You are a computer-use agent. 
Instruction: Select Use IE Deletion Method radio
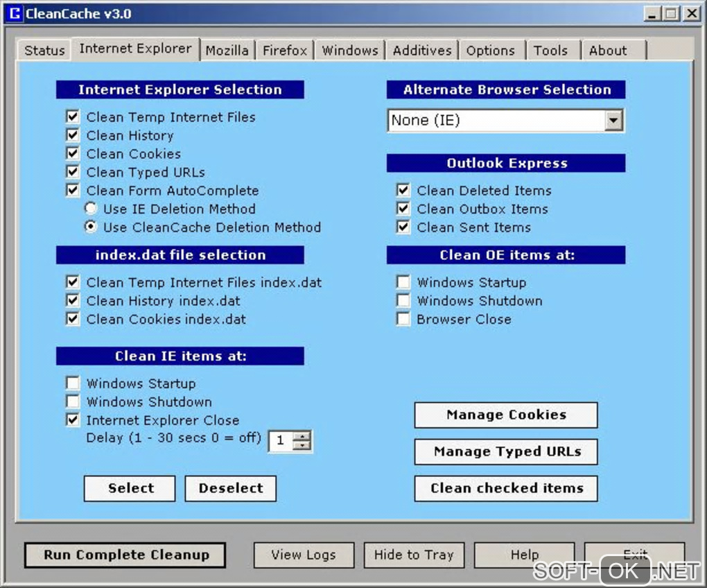[91, 208]
